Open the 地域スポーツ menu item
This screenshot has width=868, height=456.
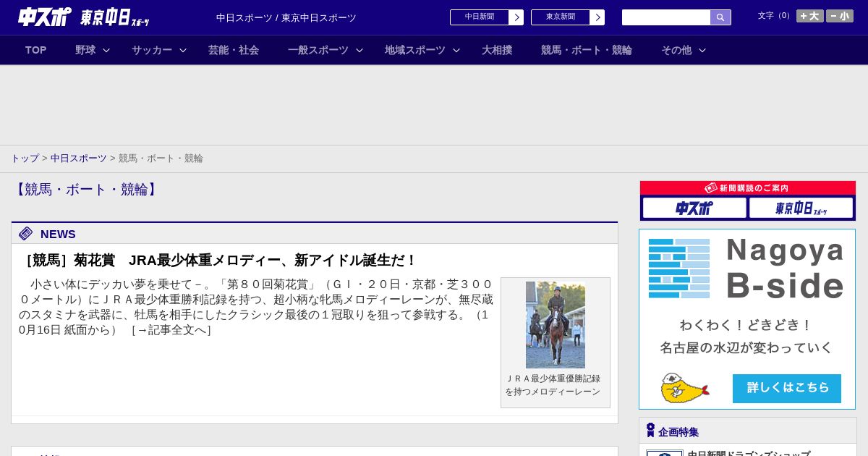(415, 50)
